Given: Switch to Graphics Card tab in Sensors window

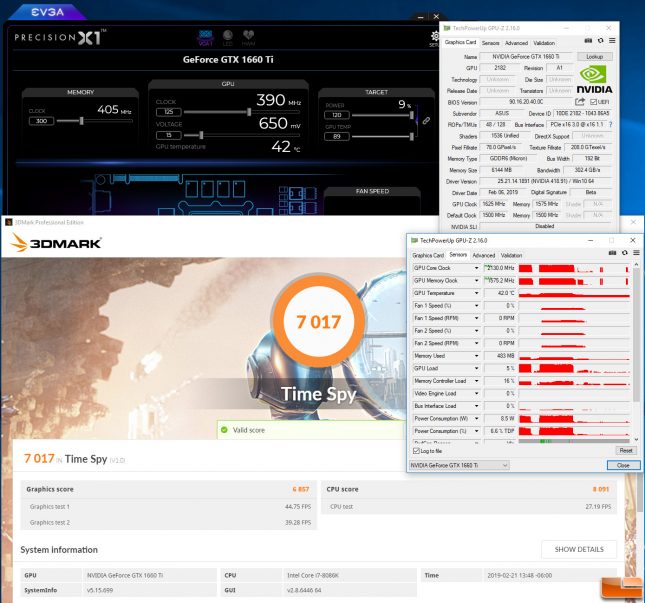Looking at the screenshot, I should tap(428, 255).
